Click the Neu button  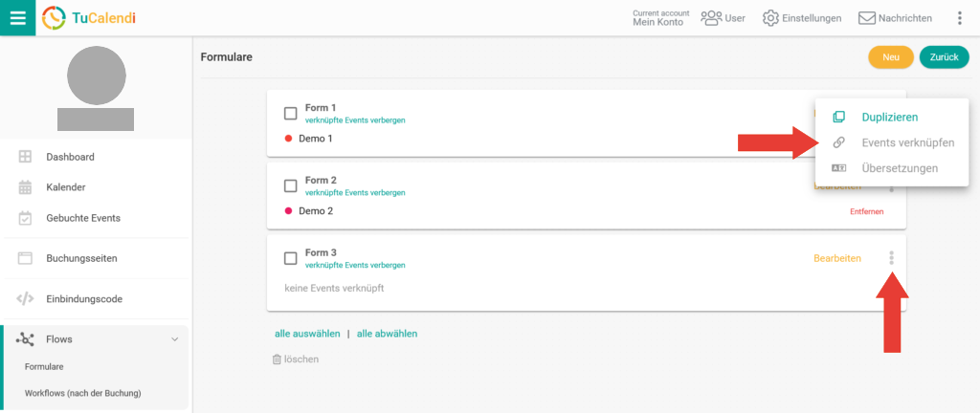(890, 57)
